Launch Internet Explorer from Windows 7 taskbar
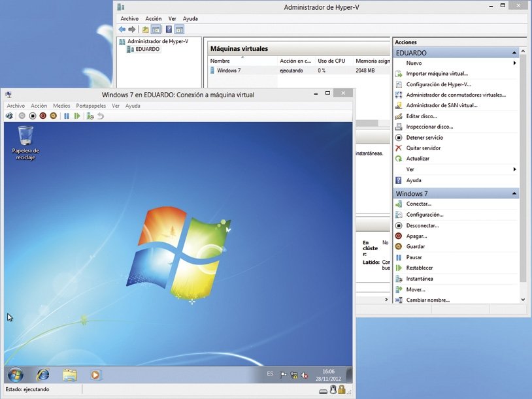Screen dimensions: 532x399 point(42,375)
